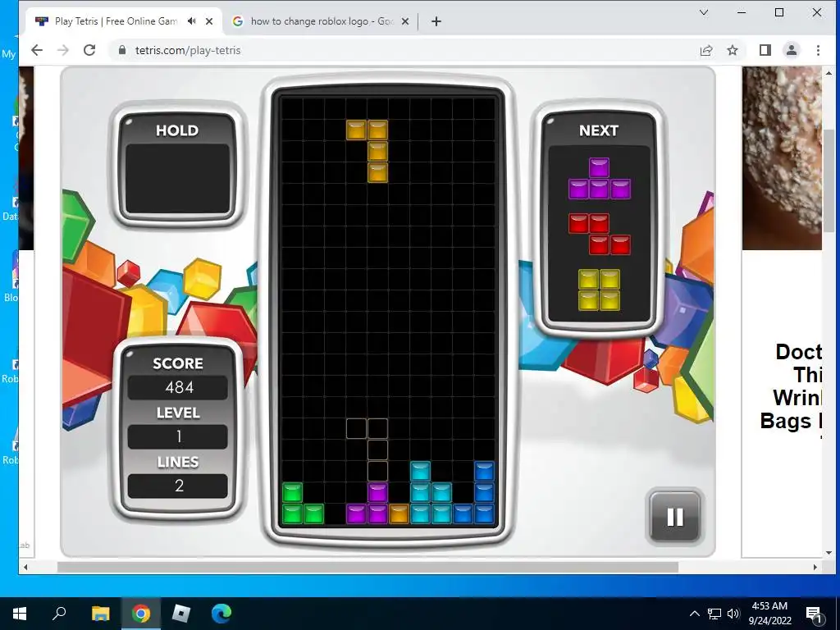The image size is (840, 630).
Task: Share this page icon
Action: tap(706, 50)
